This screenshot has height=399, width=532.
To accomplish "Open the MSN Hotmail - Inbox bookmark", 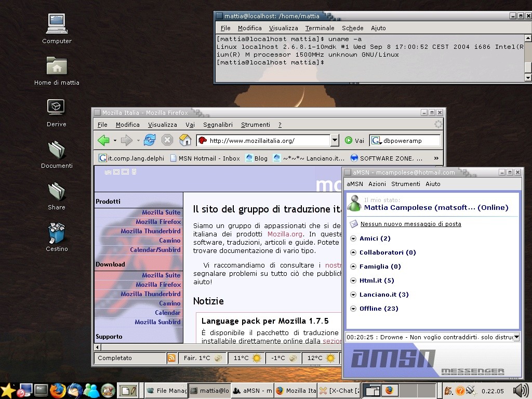I will coord(205,158).
